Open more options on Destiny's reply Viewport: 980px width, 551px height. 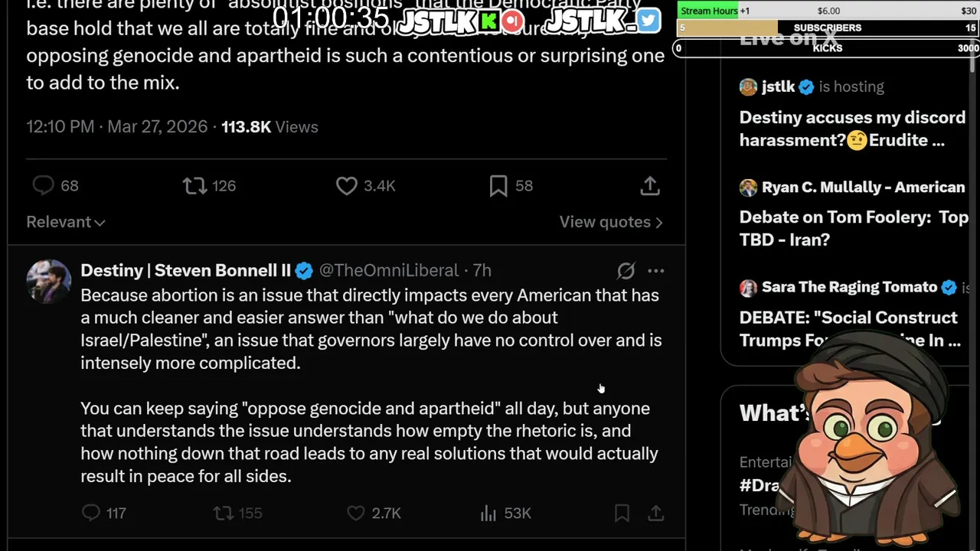click(656, 271)
